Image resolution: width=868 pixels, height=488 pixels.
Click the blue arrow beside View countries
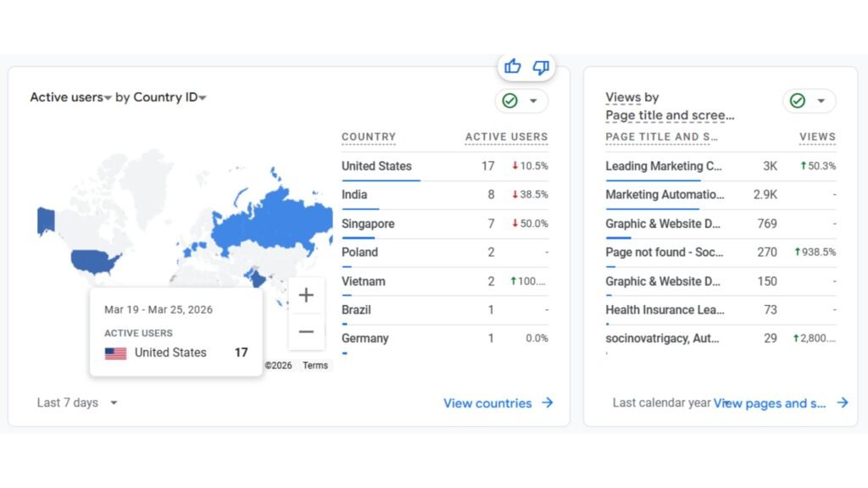coord(548,403)
